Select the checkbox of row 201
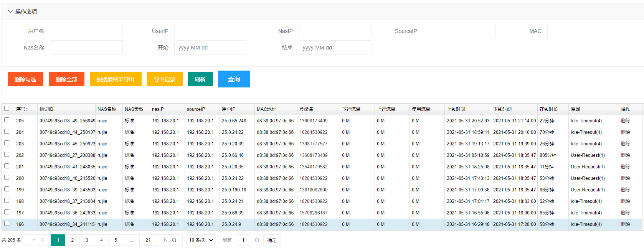The height and width of the screenshot is (252, 644). tap(7, 166)
